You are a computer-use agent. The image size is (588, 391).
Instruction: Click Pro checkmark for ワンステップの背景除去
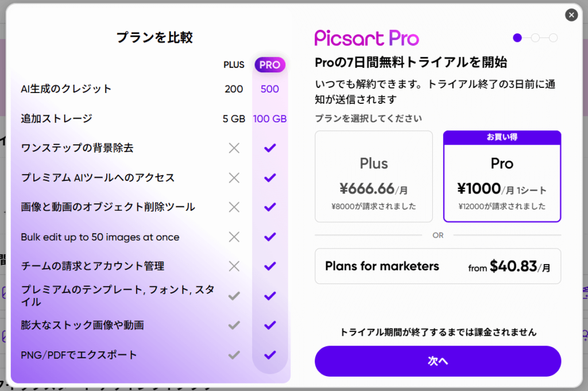(270, 148)
